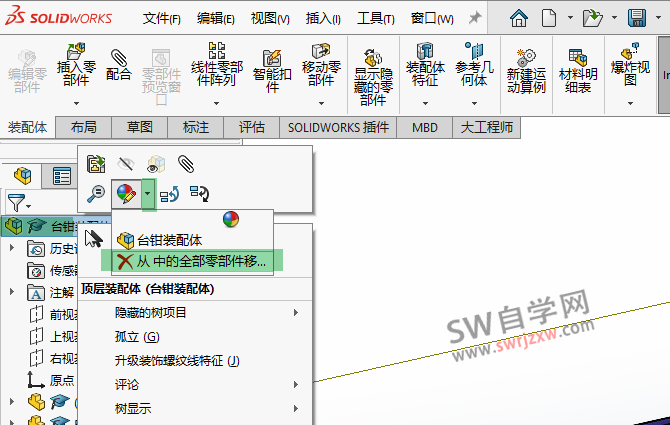Image resolution: width=670 pixels, height=425 pixels.
Task: Switch to the 标注 ribbon tab
Action: [196, 127]
